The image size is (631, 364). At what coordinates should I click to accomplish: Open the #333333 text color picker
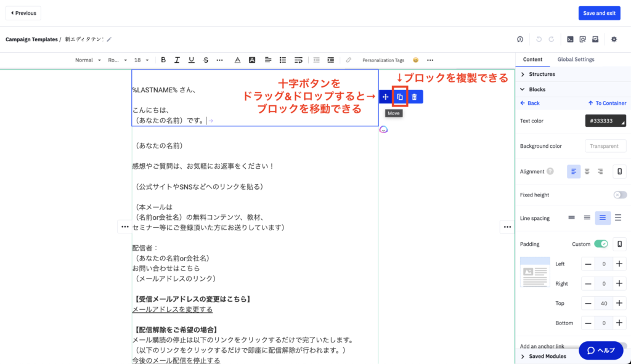click(605, 121)
